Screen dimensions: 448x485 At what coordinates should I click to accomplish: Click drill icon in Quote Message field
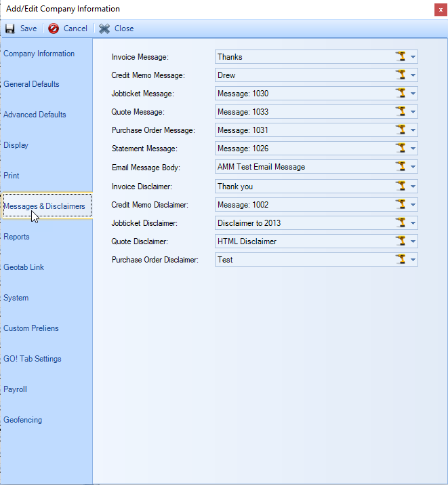(401, 112)
